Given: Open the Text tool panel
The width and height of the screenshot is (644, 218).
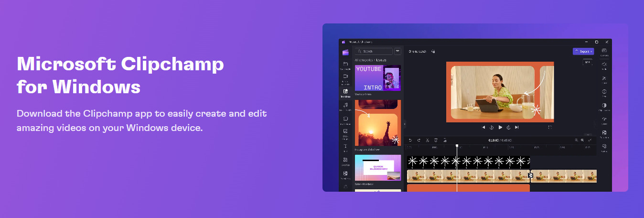Looking at the screenshot, I should (x=345, y=147).
